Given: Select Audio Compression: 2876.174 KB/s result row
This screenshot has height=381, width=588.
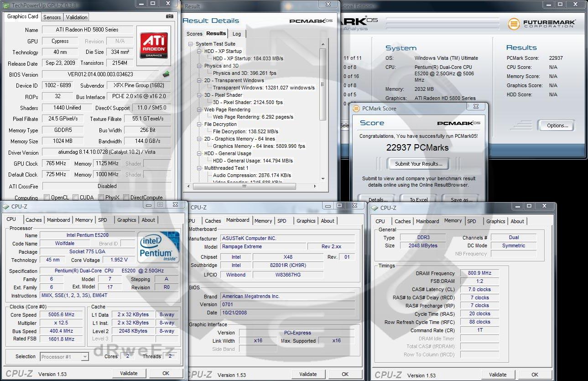Looking at the screenshot, I should coord(252,175).
